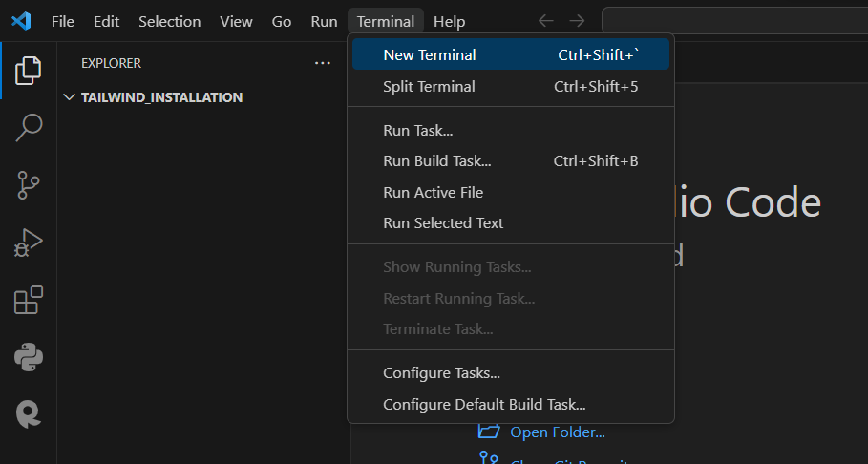This screenshot has height=464, width=868.
Task: Open the Search view icon
Action: tap(29, 127)
